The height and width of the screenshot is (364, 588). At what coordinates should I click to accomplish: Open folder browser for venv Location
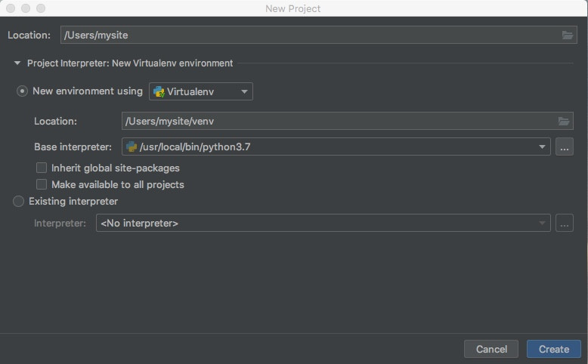click(x=564, y=121)
